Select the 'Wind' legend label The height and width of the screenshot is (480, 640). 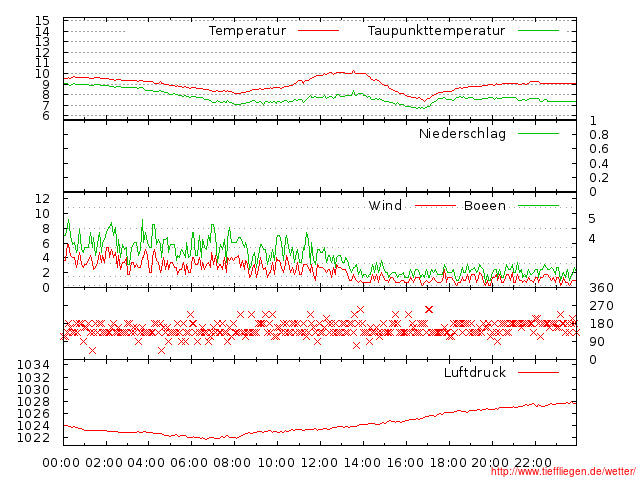(x=385, y=205)
